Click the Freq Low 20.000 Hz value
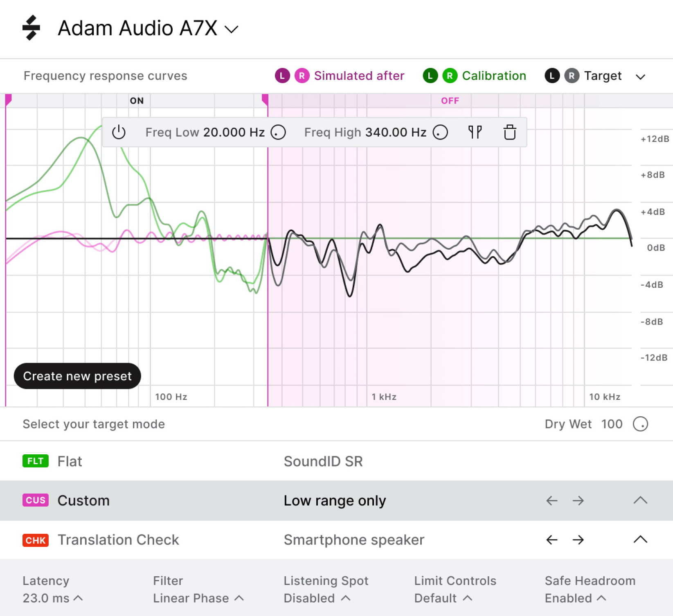The height and width of the screenshot is (616, 673). tap(234, 132)
